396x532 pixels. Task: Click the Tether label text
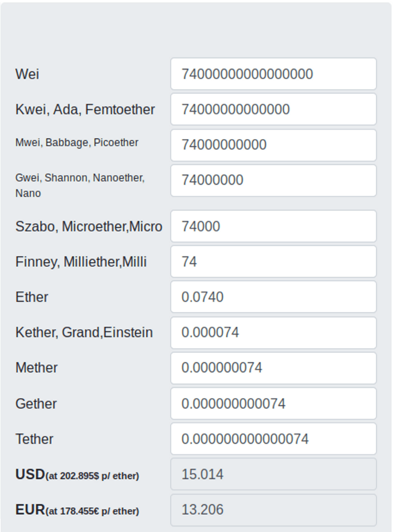[34, 439]
